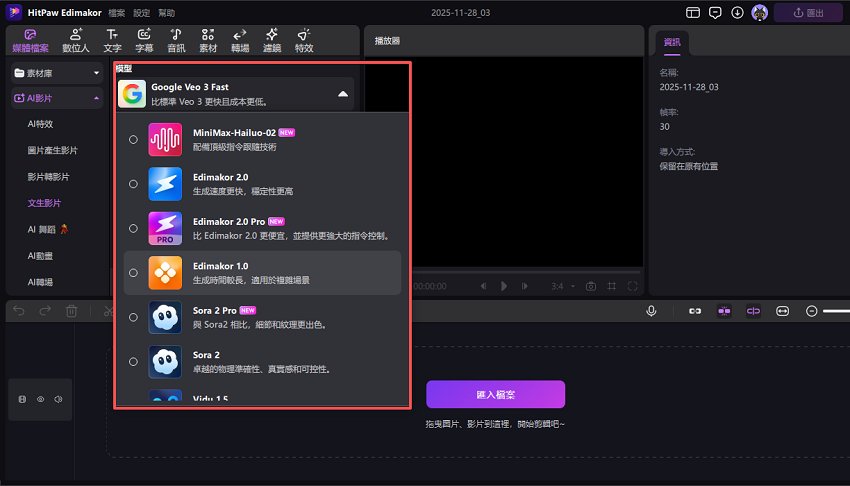850x486 pixels.
Task: Select the Edimakor 1.0 radio button
Action: click(133, 273)
